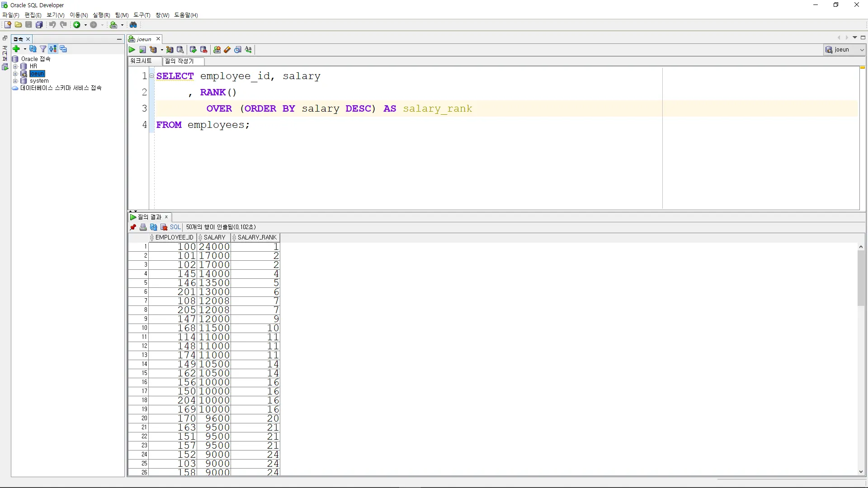Open the joeun connection dropdown at top right
This screenshot has height=488, width=868.
862,50
